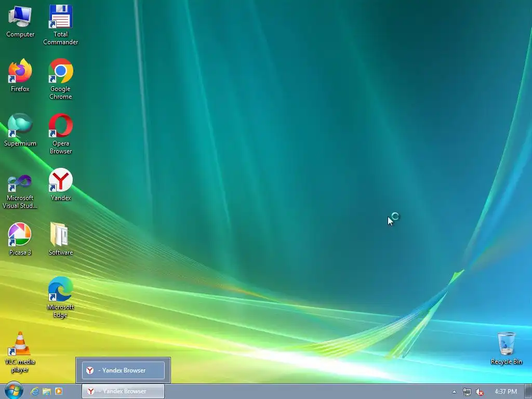The height and width of the screenshot is (399, 532).
Task: Click the Yandex desktop shortcut
Action: pyautogui.click(x=60, y=184)
